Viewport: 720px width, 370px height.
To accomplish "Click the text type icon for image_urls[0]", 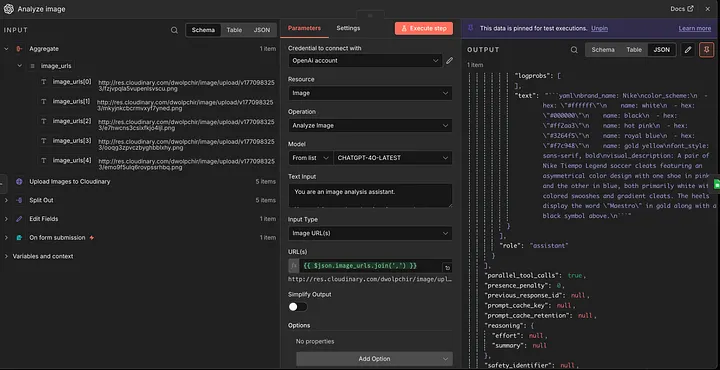I will click(44, 82).
